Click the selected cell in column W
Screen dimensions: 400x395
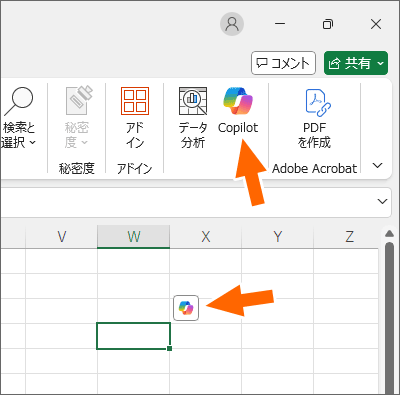[133, 336]
